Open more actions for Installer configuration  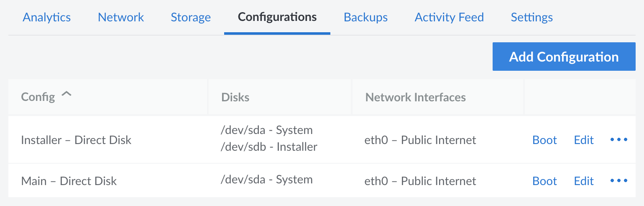[618, 140]
